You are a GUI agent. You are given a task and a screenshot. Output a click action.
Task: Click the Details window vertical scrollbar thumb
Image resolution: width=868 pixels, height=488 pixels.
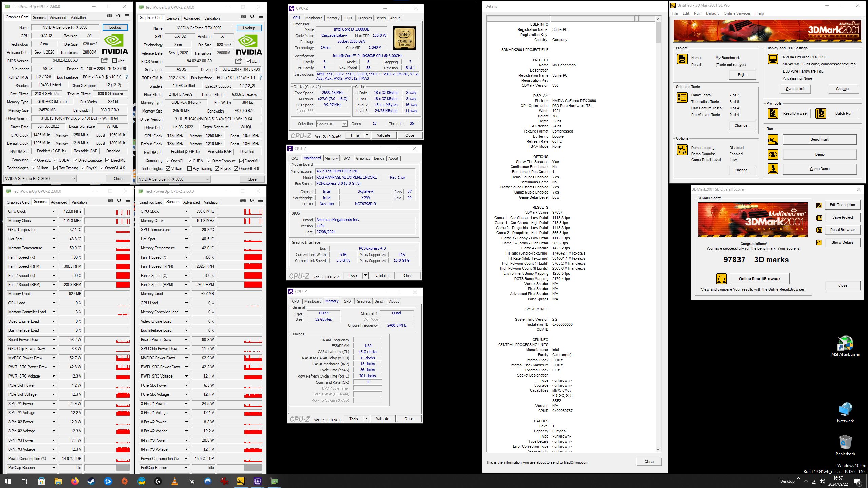658,33
